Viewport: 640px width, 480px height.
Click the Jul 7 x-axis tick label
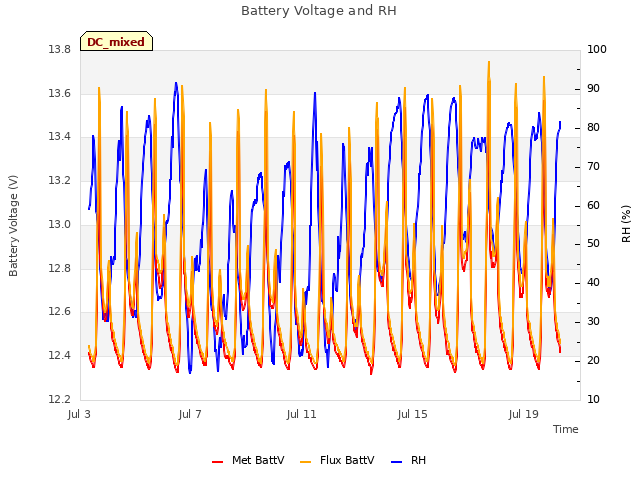(x=190, y=414)
